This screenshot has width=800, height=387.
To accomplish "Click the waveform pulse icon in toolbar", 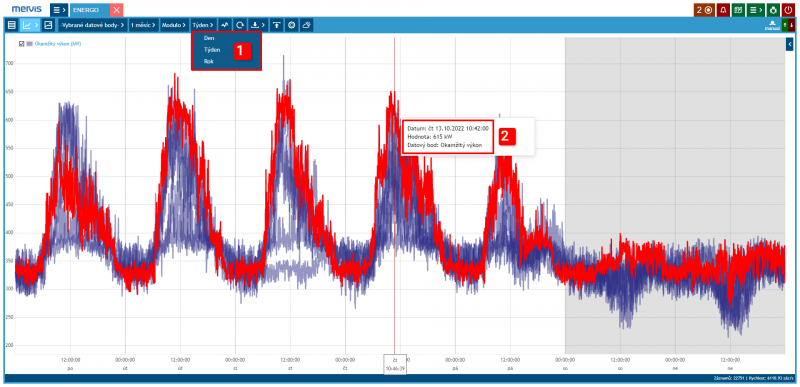I will (224, 24).
